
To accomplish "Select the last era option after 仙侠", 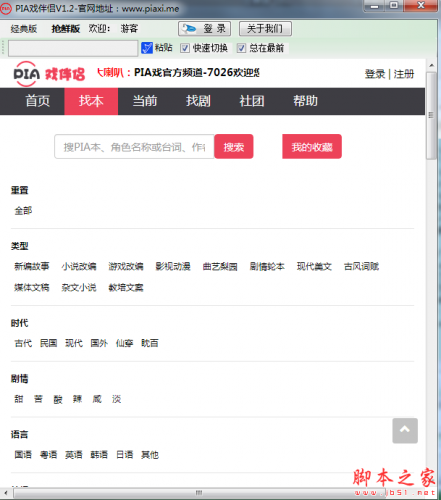I will pyautogui.click(x=150, y=343).
